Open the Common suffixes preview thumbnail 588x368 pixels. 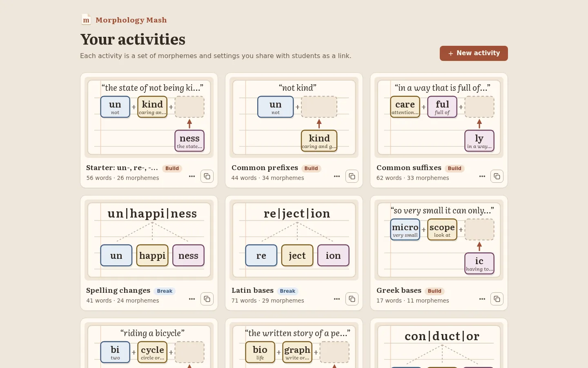point(439,117)
